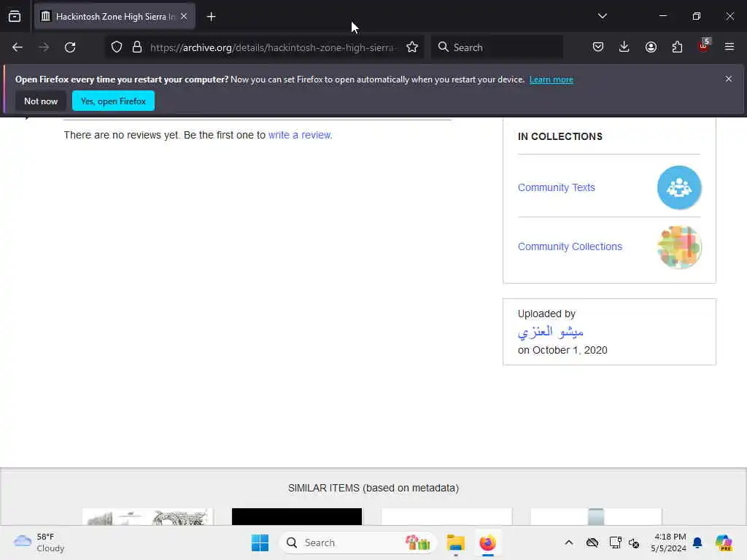
Task: Open the uBlock Origin extension icon
Action: (x=704, y=46)
